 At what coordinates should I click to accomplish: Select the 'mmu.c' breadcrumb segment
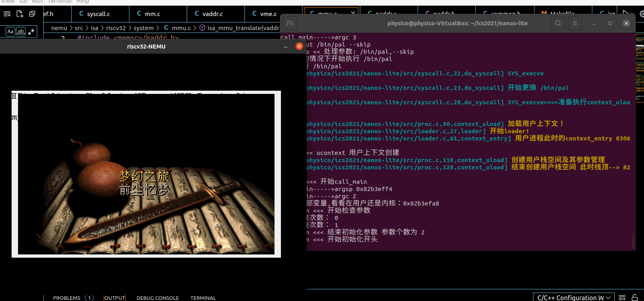tap(181, 28)
